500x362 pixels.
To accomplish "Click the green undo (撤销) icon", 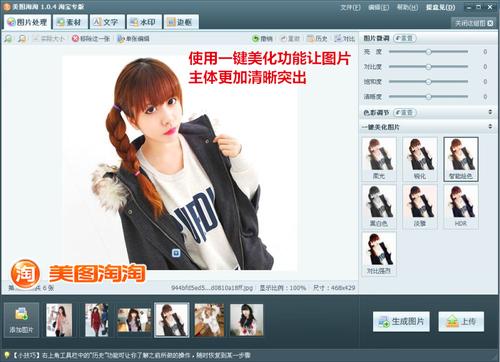I will (256, 39).
